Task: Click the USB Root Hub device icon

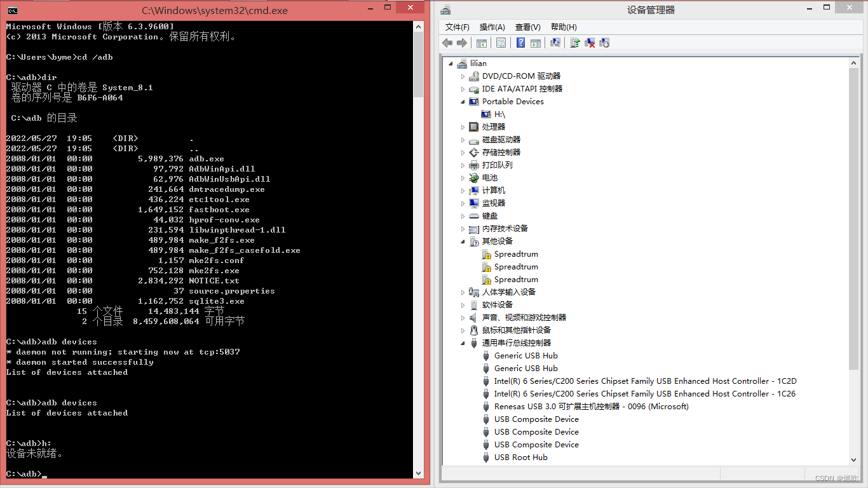Action: click(487, 457)
